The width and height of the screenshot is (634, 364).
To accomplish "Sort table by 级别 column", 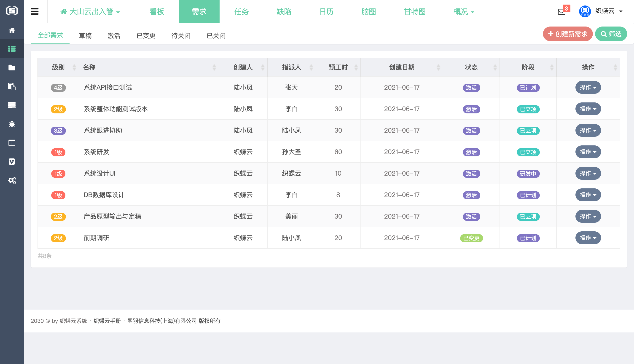I will point(58,67).
